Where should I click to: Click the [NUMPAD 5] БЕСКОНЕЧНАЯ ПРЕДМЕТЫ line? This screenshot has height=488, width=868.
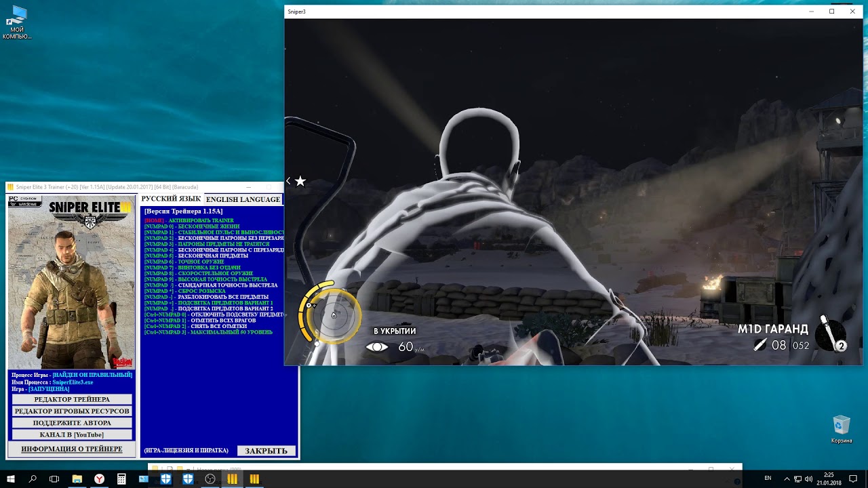pyautogui.click(x=196, y=256)
